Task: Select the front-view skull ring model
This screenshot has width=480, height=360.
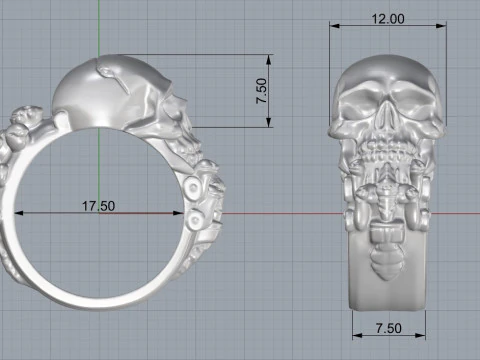Action: tap(387, 183)
